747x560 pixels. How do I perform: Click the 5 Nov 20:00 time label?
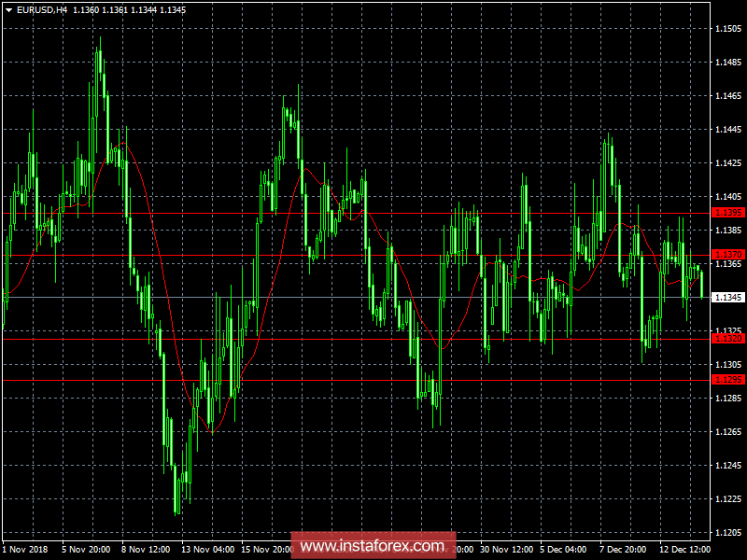point(86,550)
